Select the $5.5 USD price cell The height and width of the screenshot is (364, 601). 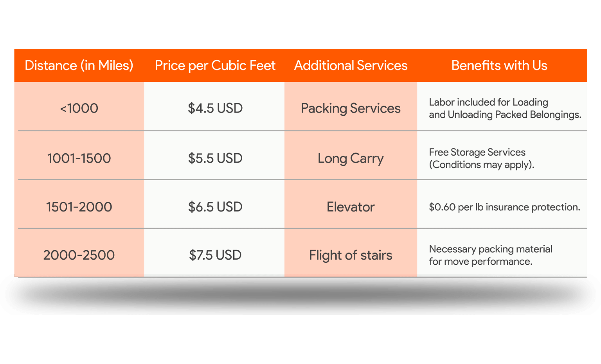tap(215, 158)
